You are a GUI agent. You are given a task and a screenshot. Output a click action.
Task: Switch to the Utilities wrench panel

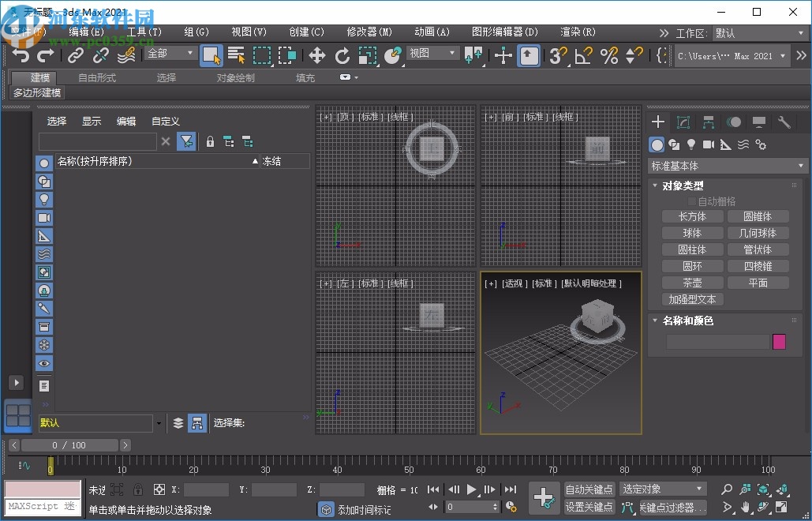click(783, 122)
